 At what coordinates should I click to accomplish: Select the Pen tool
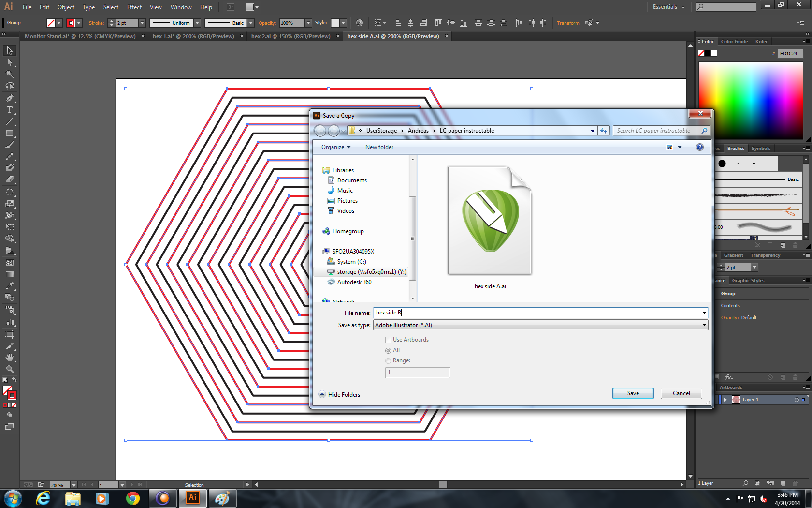point(10,98)
